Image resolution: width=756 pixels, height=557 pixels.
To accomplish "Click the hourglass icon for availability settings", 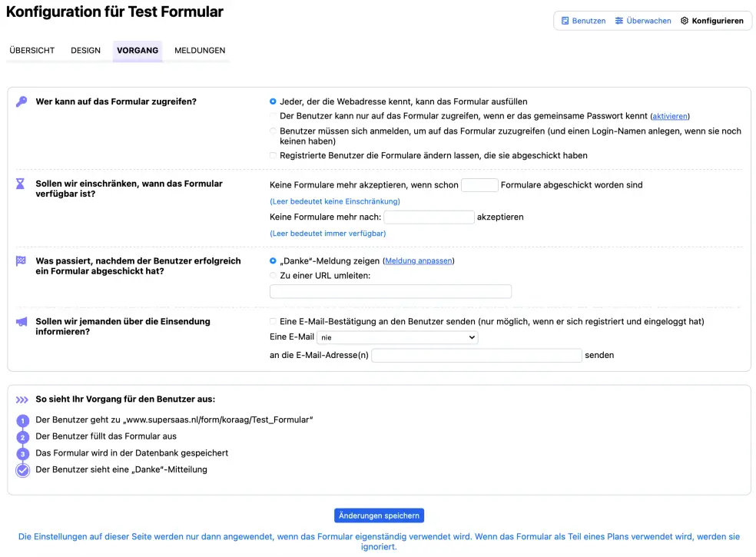I will [x=22, y=184].
